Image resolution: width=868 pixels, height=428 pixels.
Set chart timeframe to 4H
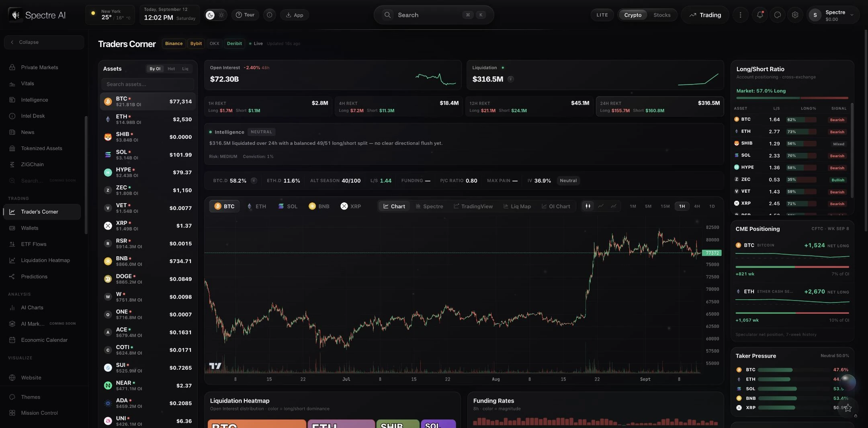pyautogui.click(x=697, y=206)
